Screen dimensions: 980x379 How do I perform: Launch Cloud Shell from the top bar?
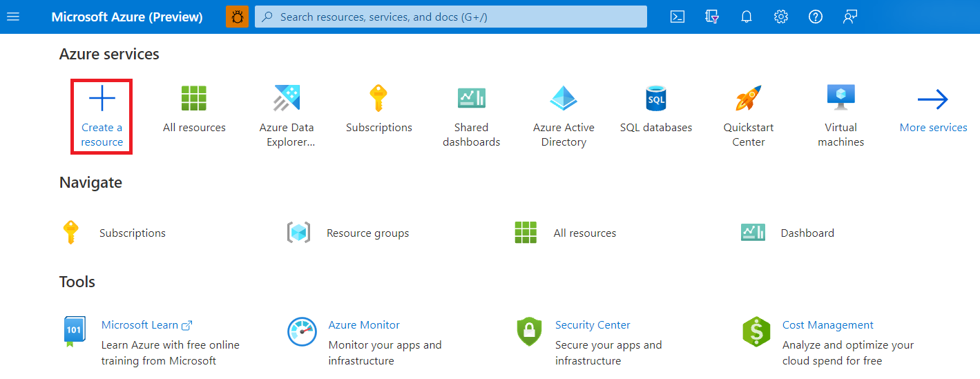[x=678, y=17]
